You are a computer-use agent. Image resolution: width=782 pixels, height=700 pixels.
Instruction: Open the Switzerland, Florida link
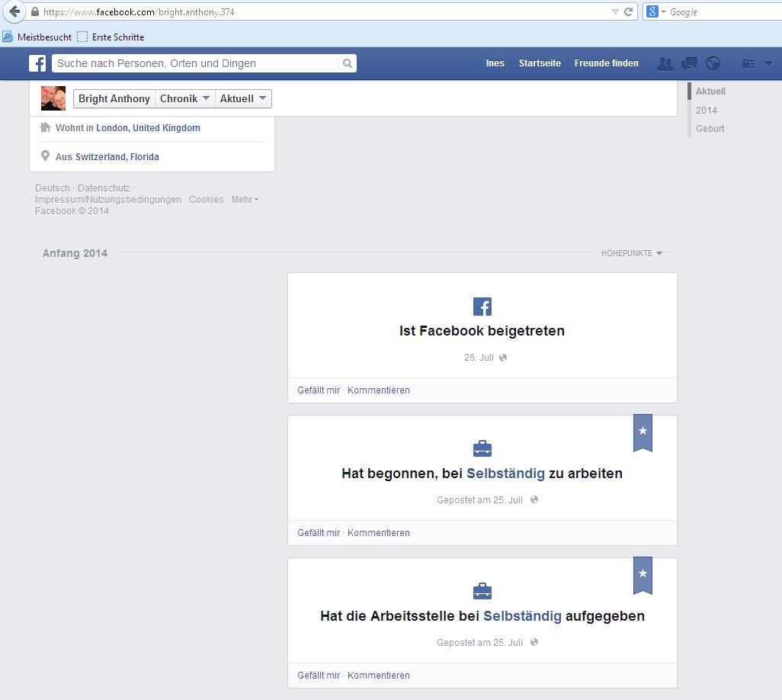coord(117,156)
